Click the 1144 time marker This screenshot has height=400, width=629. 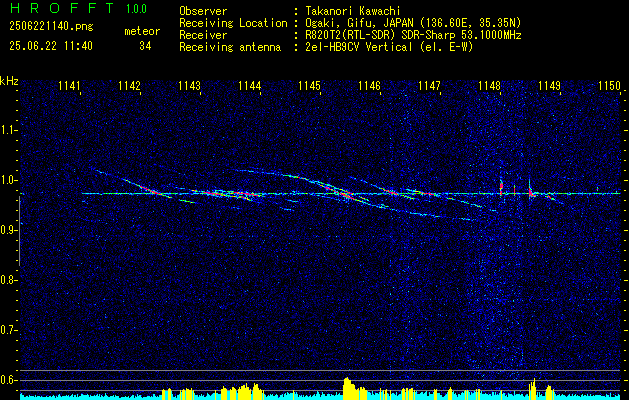tap(250, 86)
